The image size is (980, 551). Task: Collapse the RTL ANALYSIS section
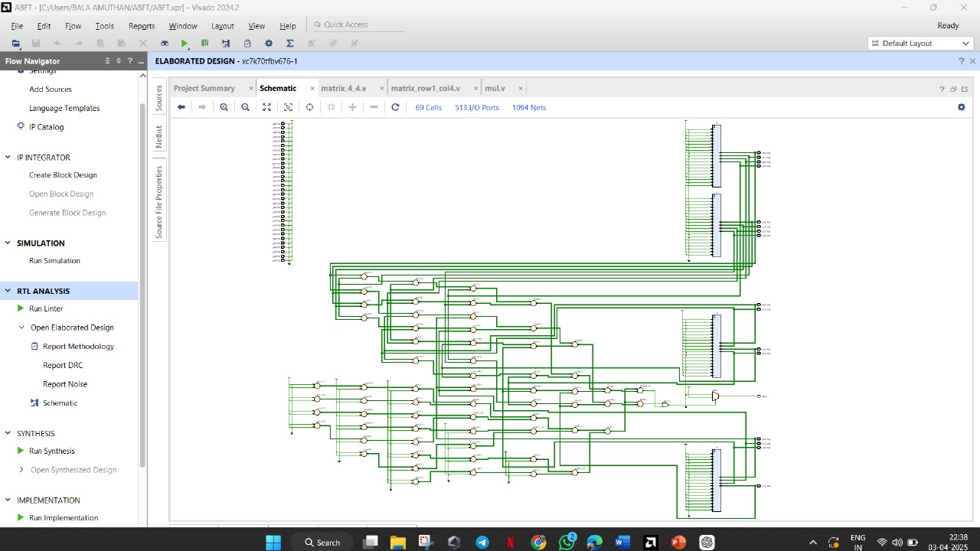point(8,291)
